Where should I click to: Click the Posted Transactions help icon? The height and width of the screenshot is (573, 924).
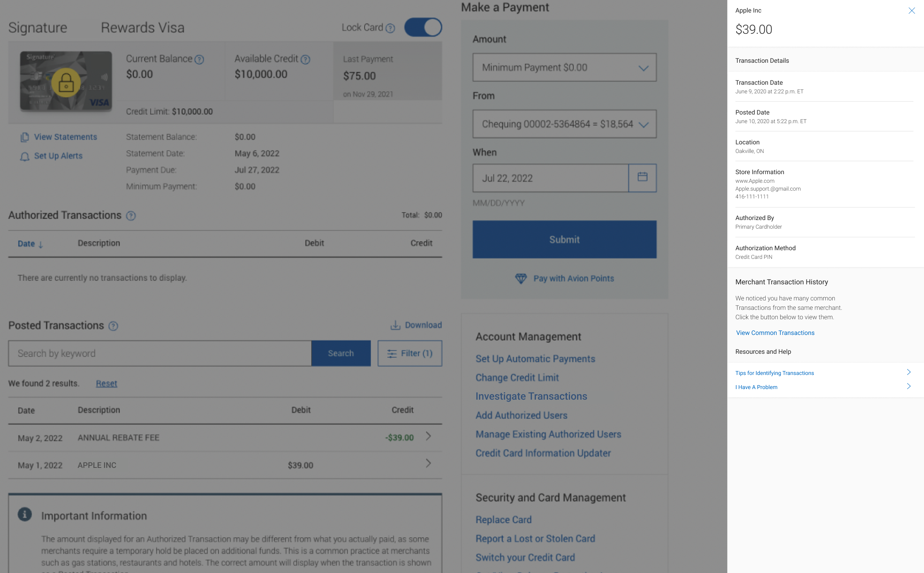click(113, 326)
